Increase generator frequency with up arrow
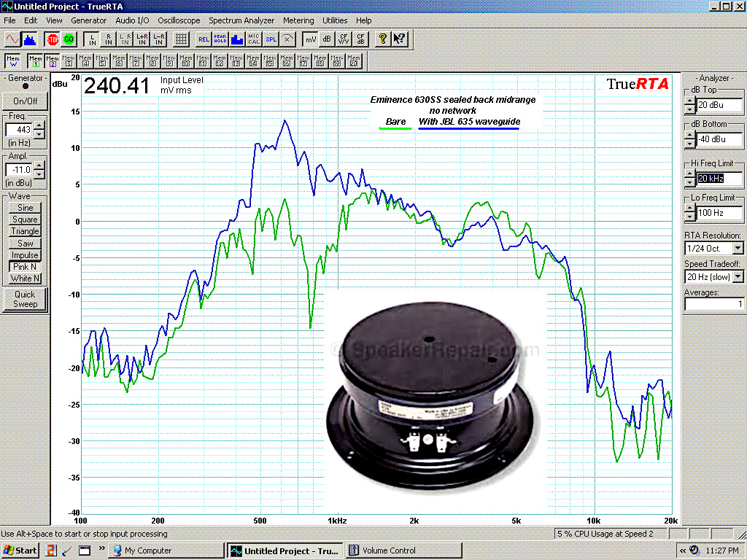747x560 pixels. coord(39,125)
